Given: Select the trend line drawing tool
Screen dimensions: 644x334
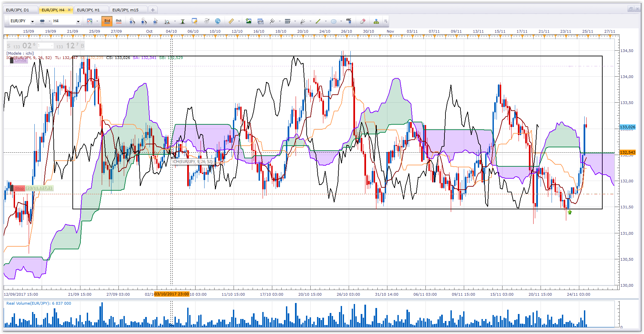Looking at the screenshot, I should click(318, 21).
